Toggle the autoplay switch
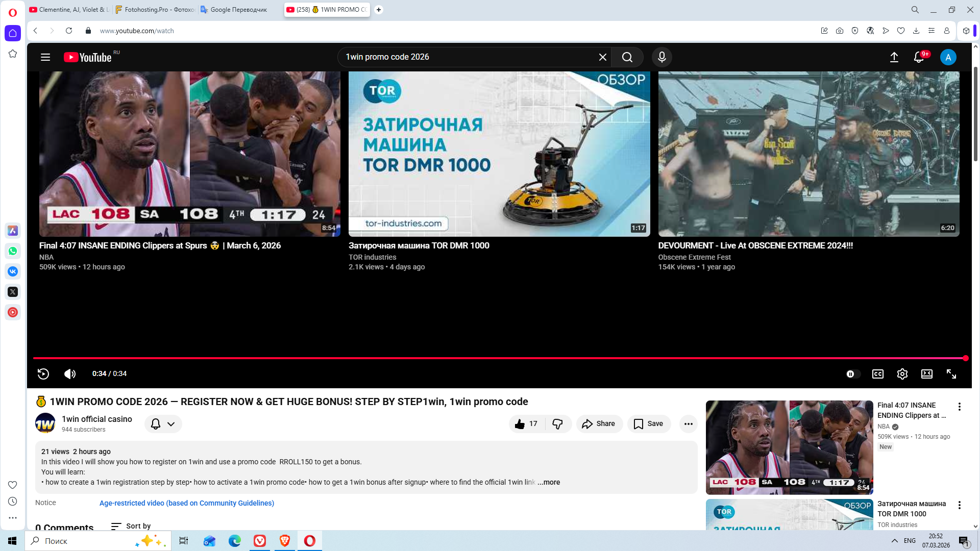Viewport: 980px width, 551px height. [853, 374]
